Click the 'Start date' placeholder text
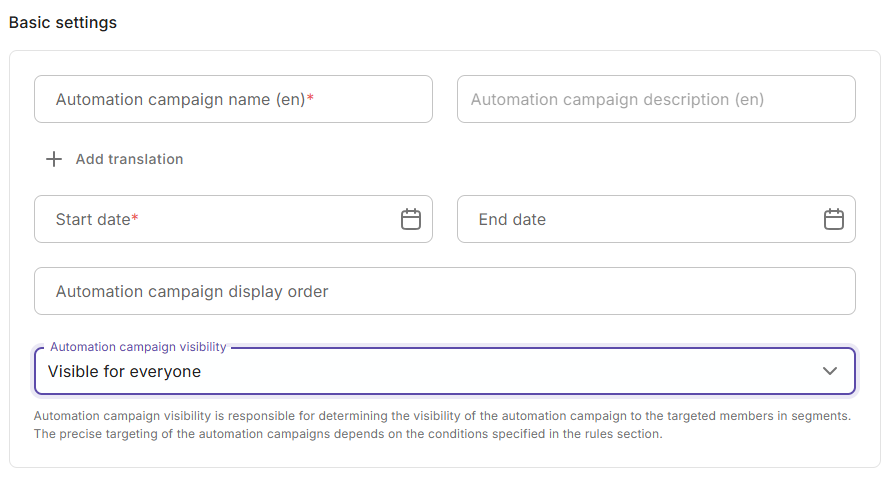This screenshot has height=479, width=887. [93, 220]
